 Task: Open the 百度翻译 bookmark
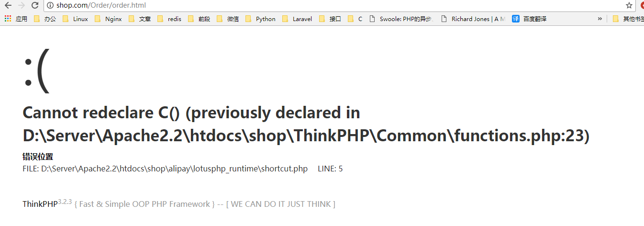529,19
